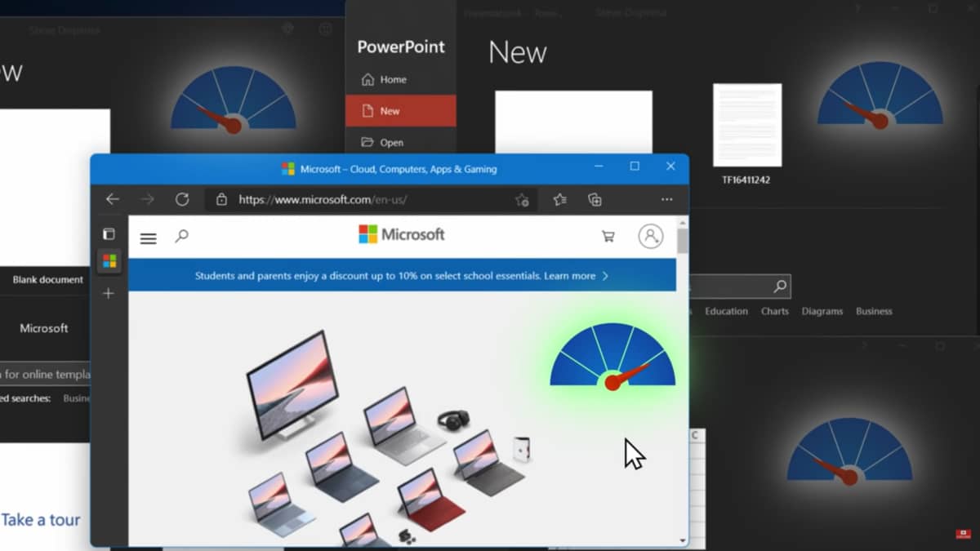Click the Education template category link
980x551 pixels.
tap(726, 311)
